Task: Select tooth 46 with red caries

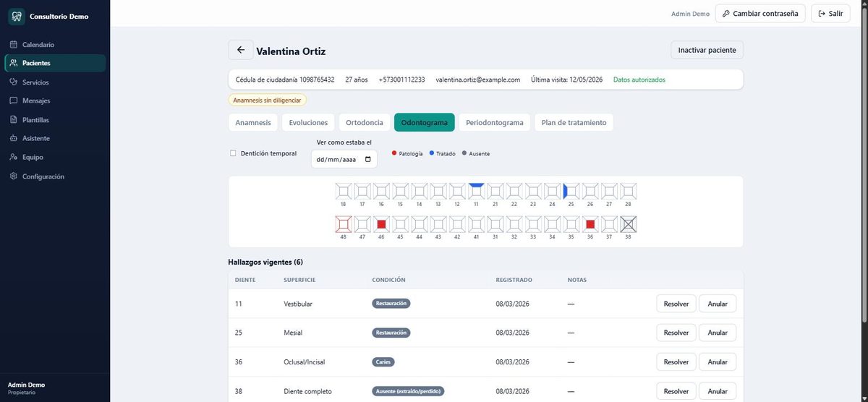Action: coord(381,224)
